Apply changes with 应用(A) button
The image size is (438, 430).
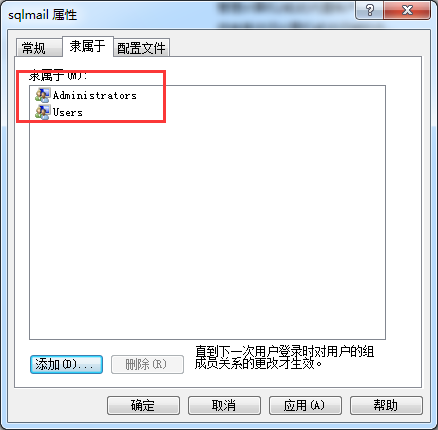coord(305,405)
